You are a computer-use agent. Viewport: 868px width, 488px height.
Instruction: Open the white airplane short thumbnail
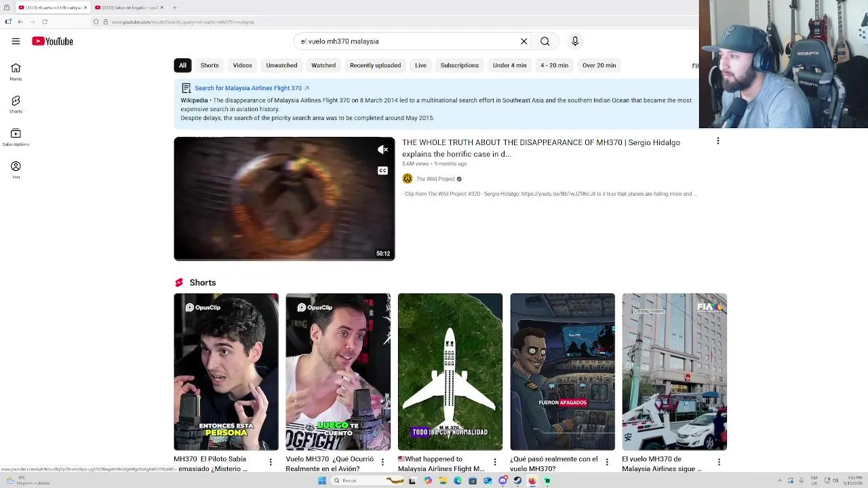450,371
